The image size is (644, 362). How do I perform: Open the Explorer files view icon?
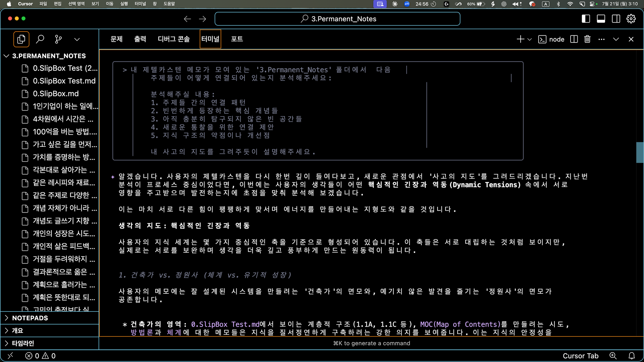pos(21,39)
